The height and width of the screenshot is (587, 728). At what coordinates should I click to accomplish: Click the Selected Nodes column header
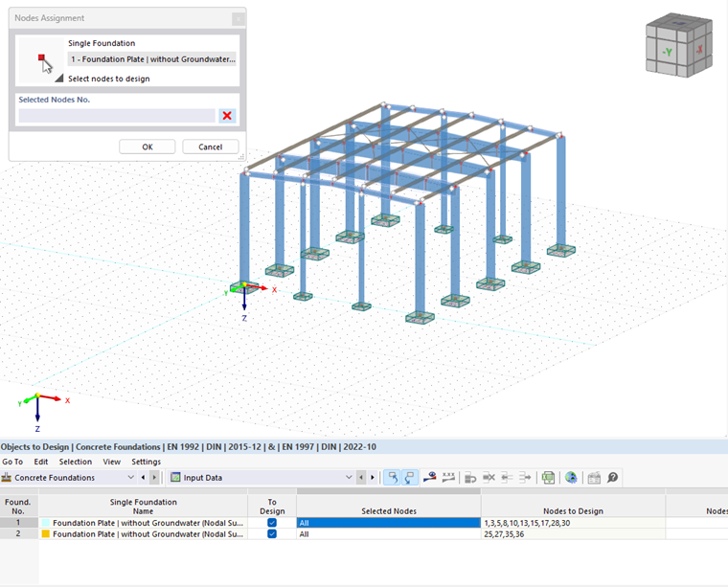click(389, 507)
